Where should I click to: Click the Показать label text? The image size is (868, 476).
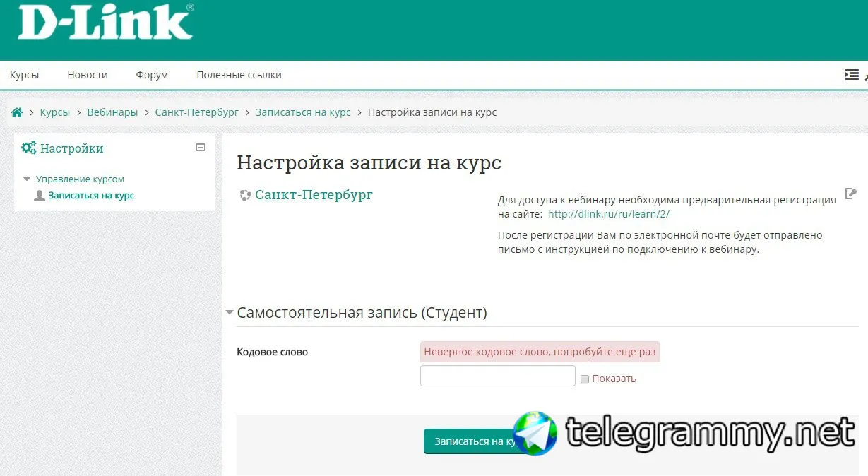[614, 379]
